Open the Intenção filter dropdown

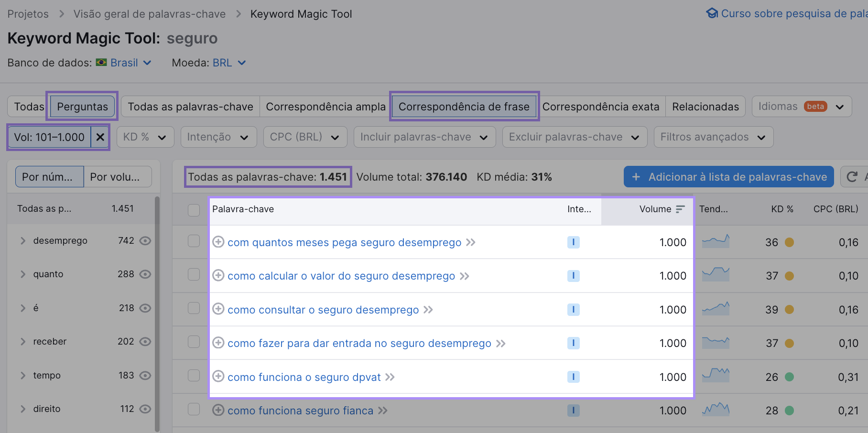(x=218, y=137)
